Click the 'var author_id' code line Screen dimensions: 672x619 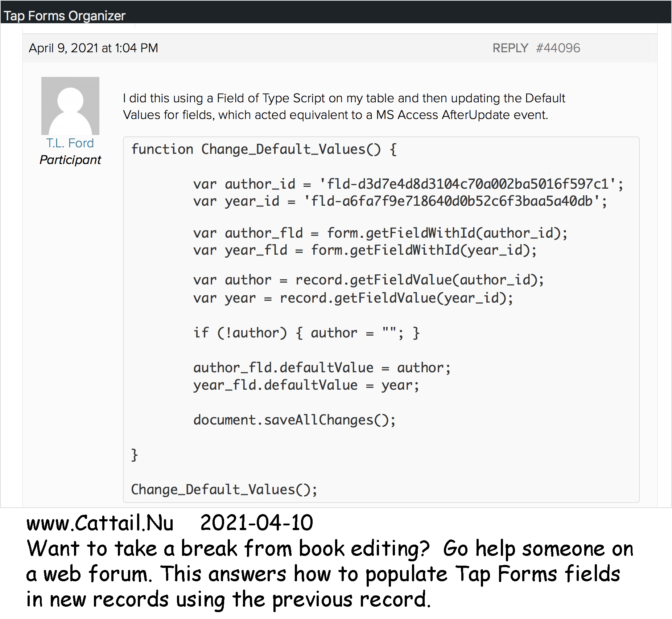tap(408, 184)
